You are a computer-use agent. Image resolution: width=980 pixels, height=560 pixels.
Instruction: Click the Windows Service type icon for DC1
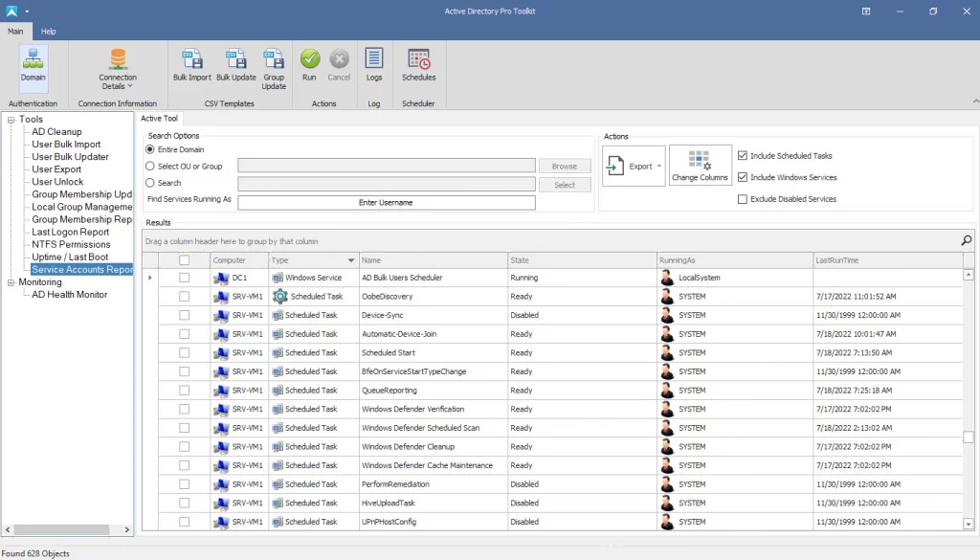coord(278,278)
